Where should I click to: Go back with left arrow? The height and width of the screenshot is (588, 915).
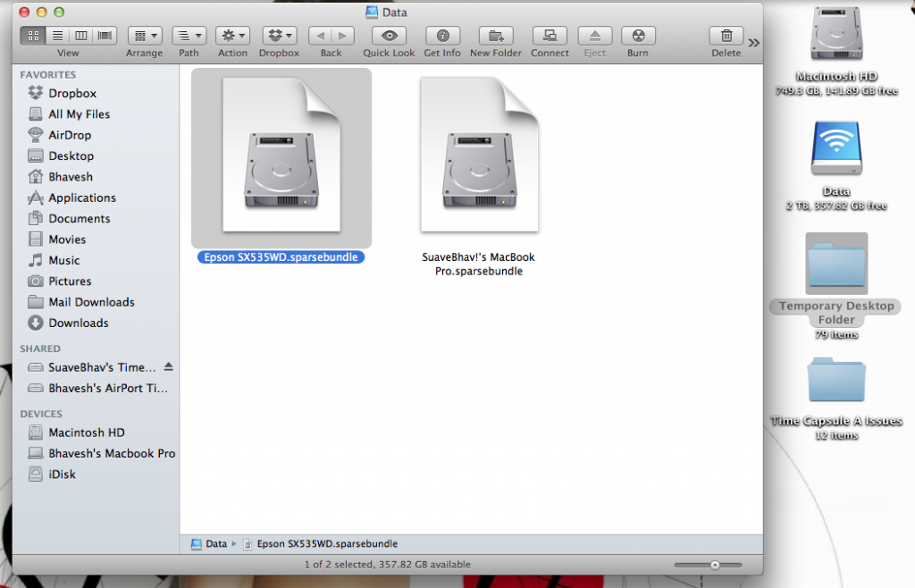pyautogui.click(x=320, y=36)
